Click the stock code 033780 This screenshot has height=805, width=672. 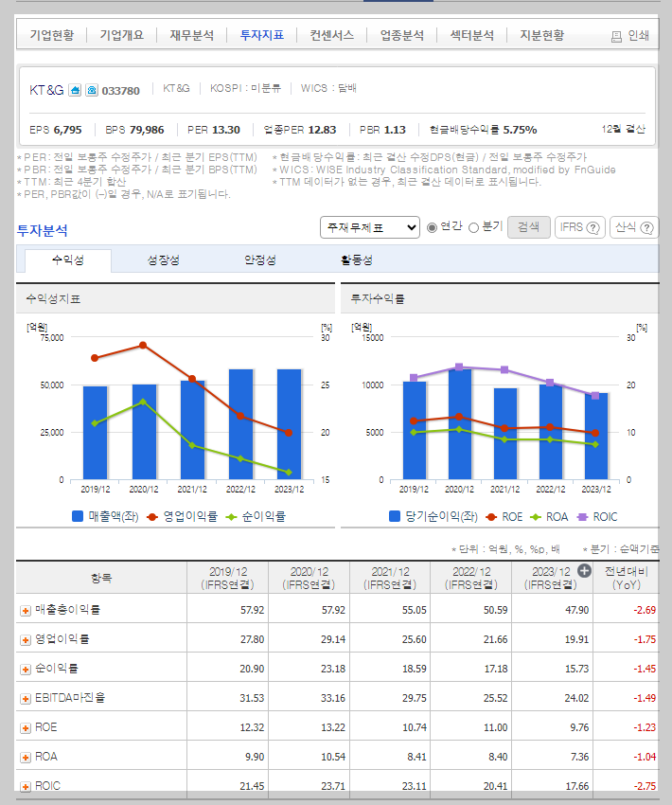(x=120, y=91)
